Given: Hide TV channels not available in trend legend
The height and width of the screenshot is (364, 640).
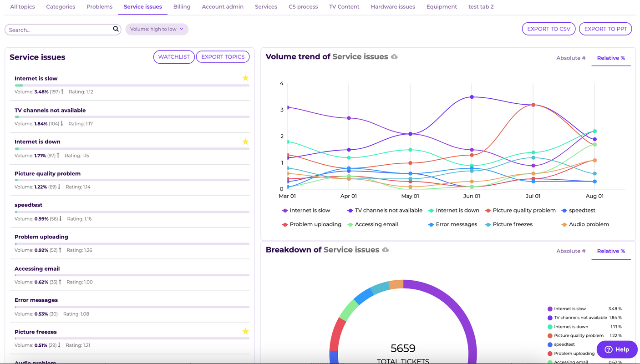Looking at the screenshot, I should click(385, 211).
